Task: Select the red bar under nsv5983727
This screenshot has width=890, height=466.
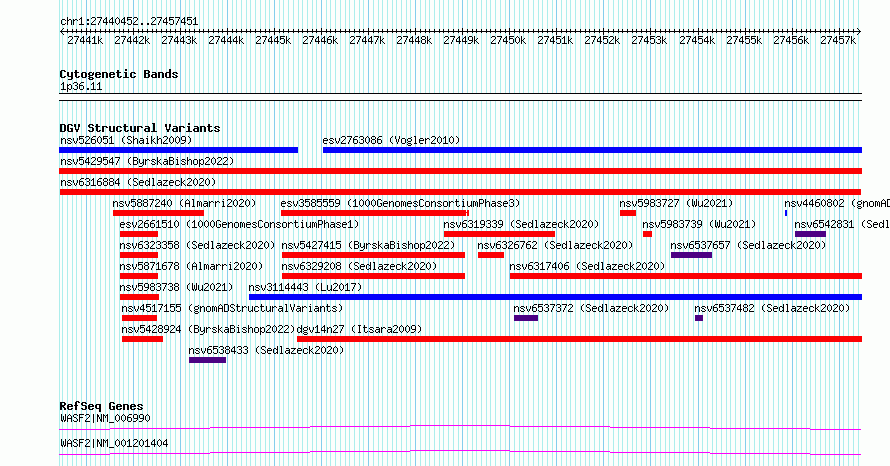Action: [x=628, y=213]
